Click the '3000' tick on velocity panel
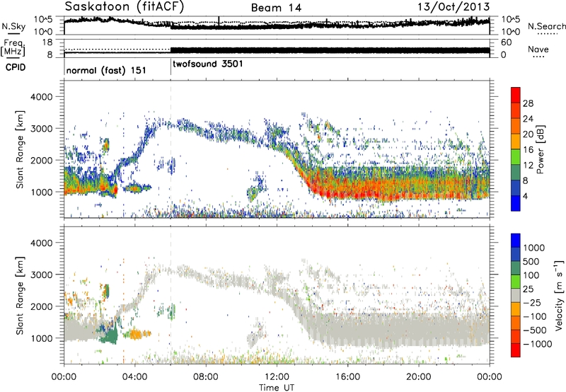Screen dimensions: 566x392 point(41,275)
